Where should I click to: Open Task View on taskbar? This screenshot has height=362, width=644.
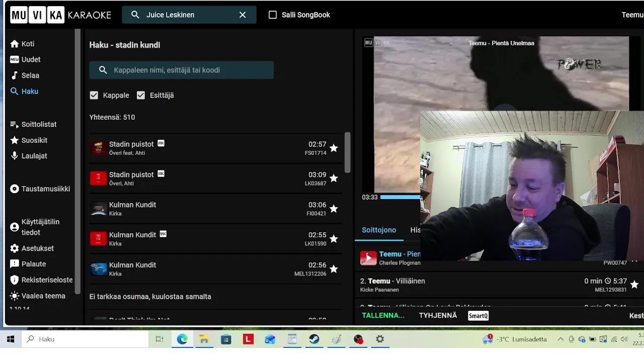[159, 339]
